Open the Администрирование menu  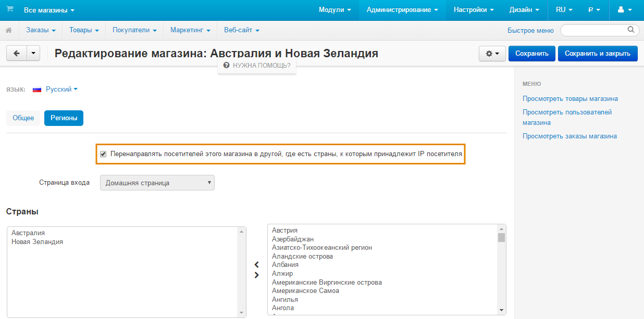402,10
